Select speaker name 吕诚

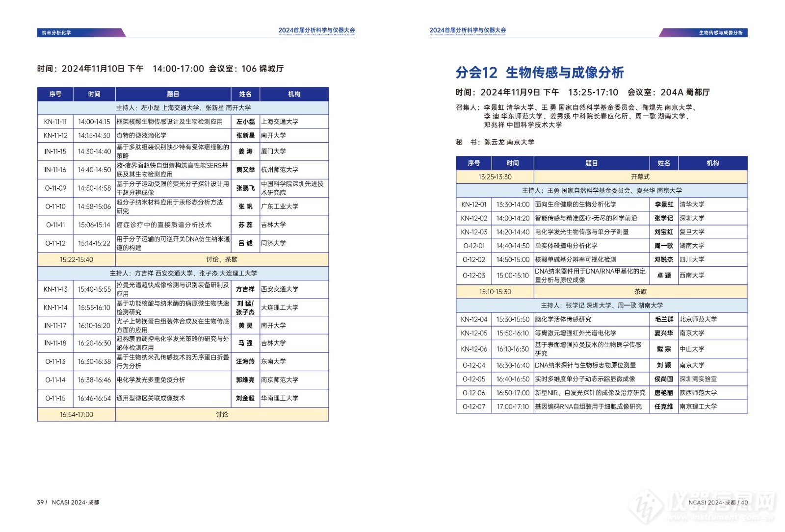tap(245, 243)
